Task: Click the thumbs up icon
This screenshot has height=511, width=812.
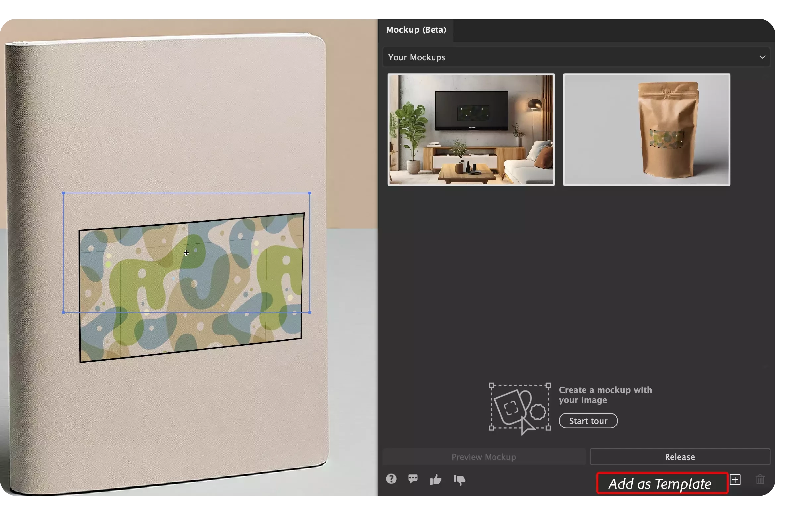Action: (x=435, y=479)
